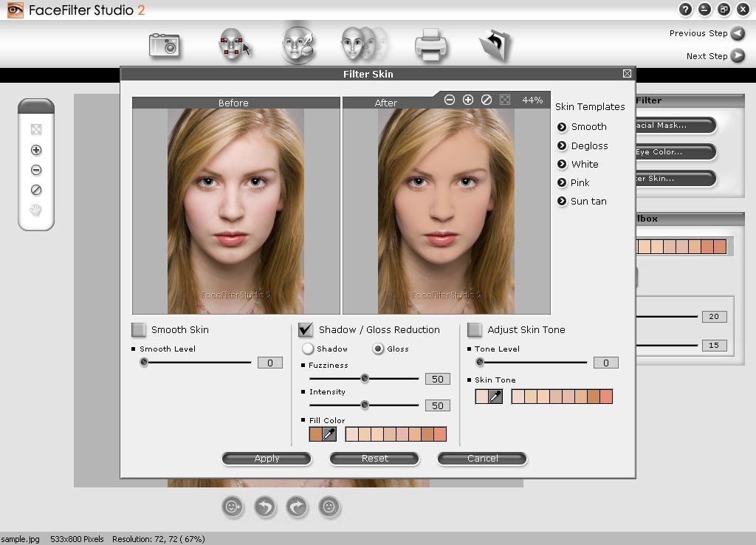Zoom out in the After preview
Image resolution: width=756 pixels, height=545 pixels.
click(450, 100)
